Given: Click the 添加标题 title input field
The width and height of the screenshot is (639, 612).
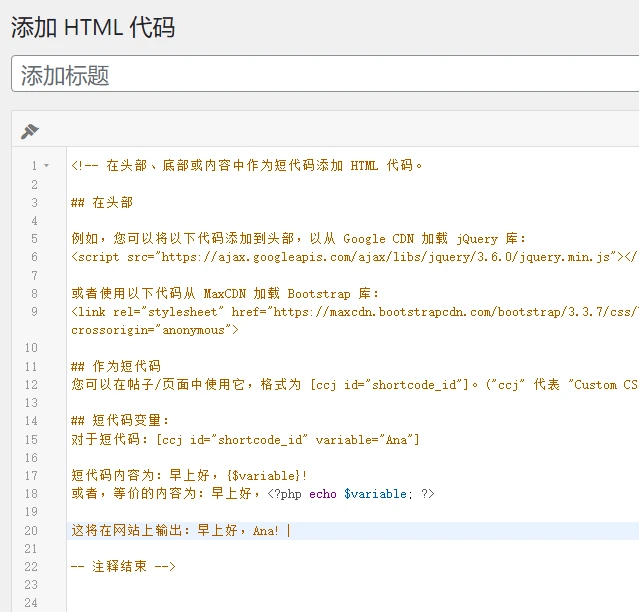Looking at the screenshot, I should [325, 74].
